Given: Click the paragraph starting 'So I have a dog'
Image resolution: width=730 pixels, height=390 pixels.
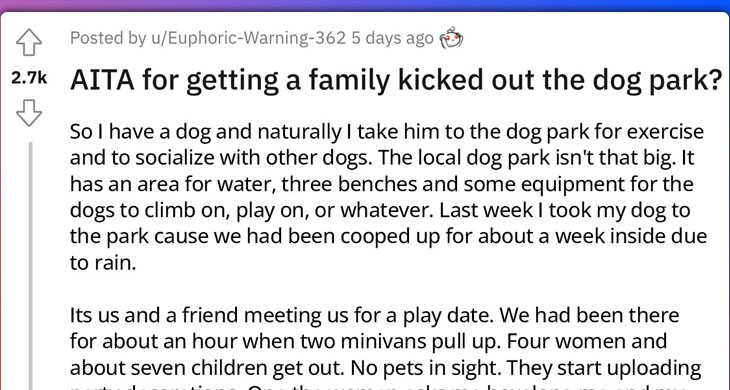Looking at the screenshot, I should point(388,197).
